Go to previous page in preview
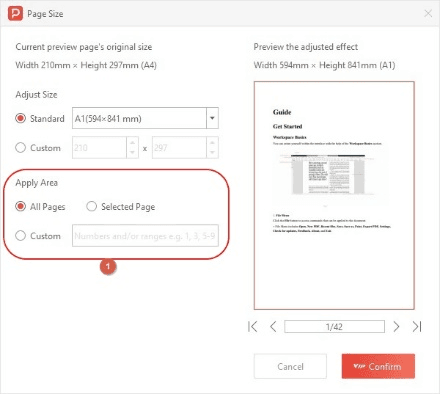Screen dimensions: 440x394 273,327
